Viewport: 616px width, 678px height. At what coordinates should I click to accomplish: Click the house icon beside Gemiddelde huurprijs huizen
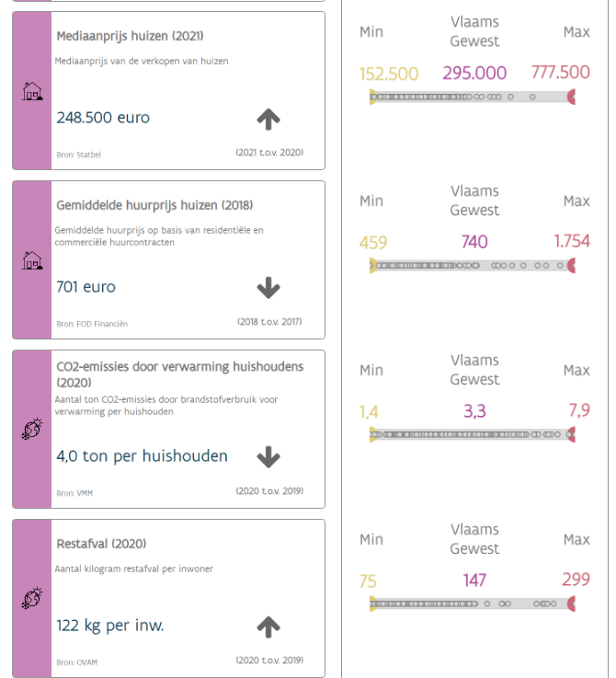tap(32, 260)
